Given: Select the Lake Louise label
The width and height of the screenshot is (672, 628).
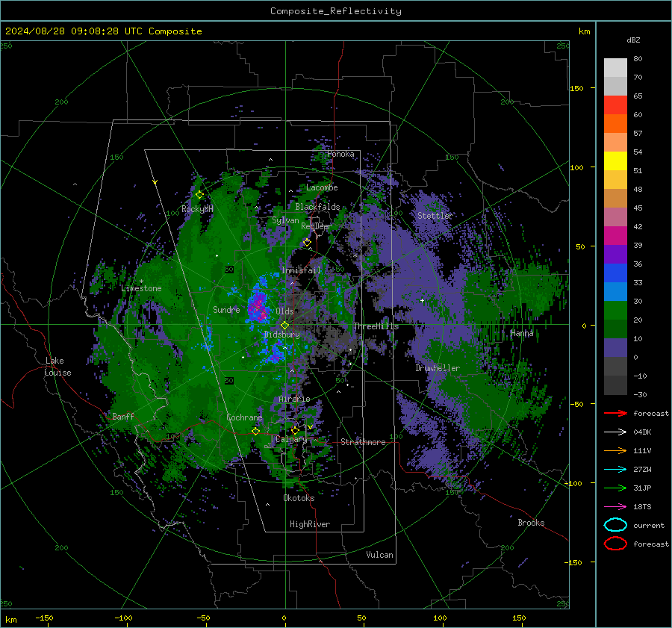Looking at the screenshot, I should pos(57,367).
